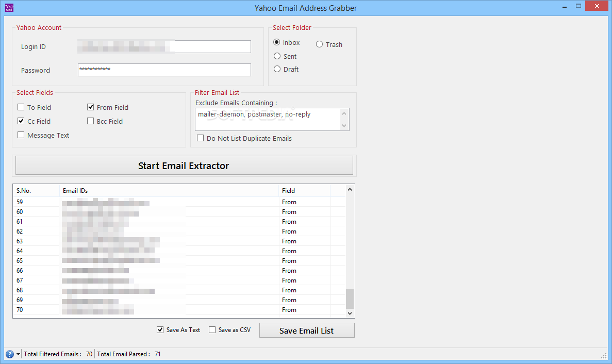Toggle the Save As Text checkbox
The height and width of the screenshot is (364, 612).
point(160,329)
